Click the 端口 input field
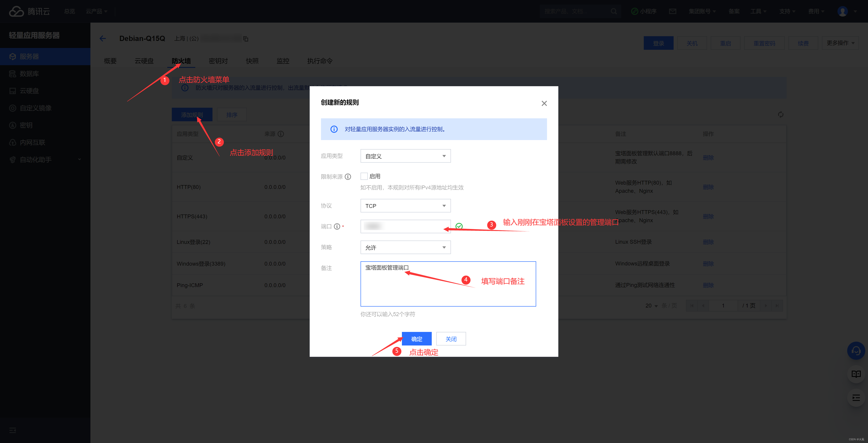This screenshot has width=868, height=443. coord(405,226)
